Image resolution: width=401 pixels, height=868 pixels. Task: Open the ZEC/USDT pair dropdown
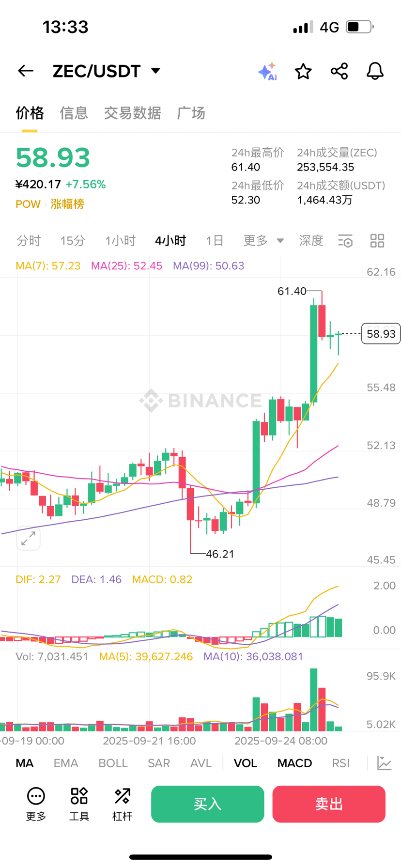[x=155, y=71]
